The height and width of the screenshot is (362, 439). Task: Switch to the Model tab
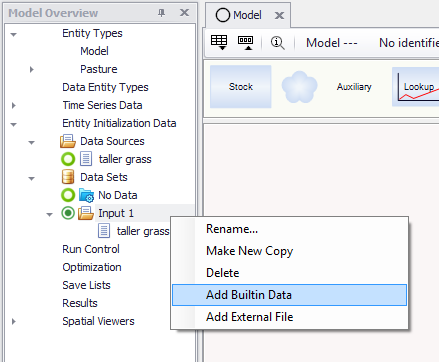247,15
